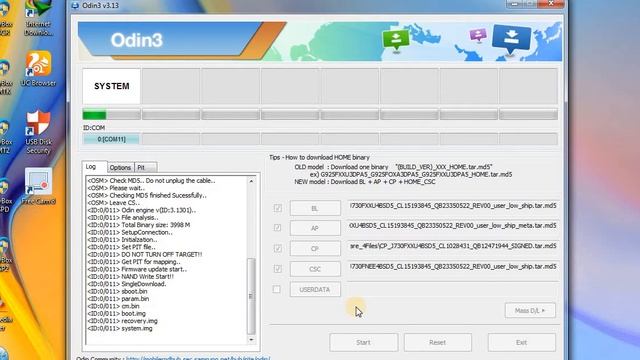Click the log scrollbar up arrow
This screenshot has width=640, height=360.
pyautogui.click(x=251, y=181)
